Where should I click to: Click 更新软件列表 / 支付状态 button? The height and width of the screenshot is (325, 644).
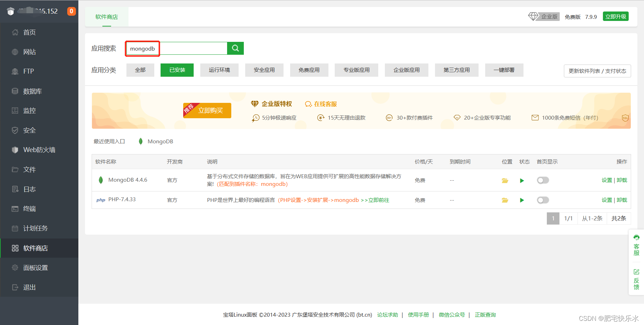pos(597,71)
